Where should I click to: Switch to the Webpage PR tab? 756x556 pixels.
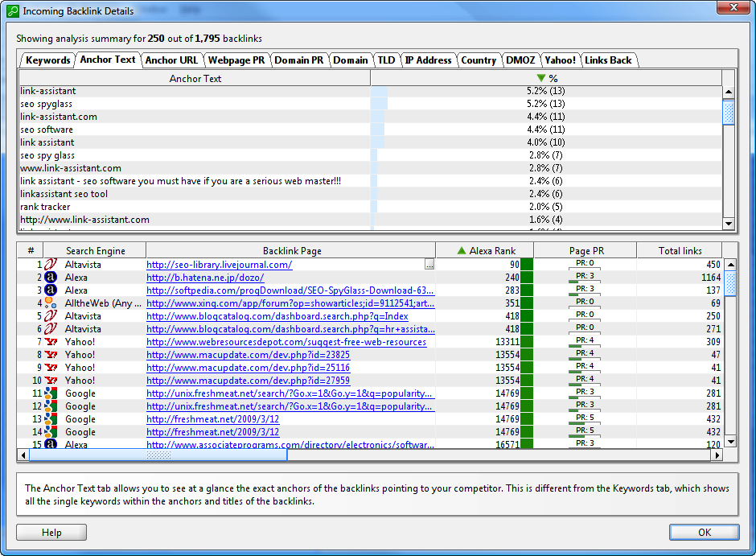tap(236, 60)
